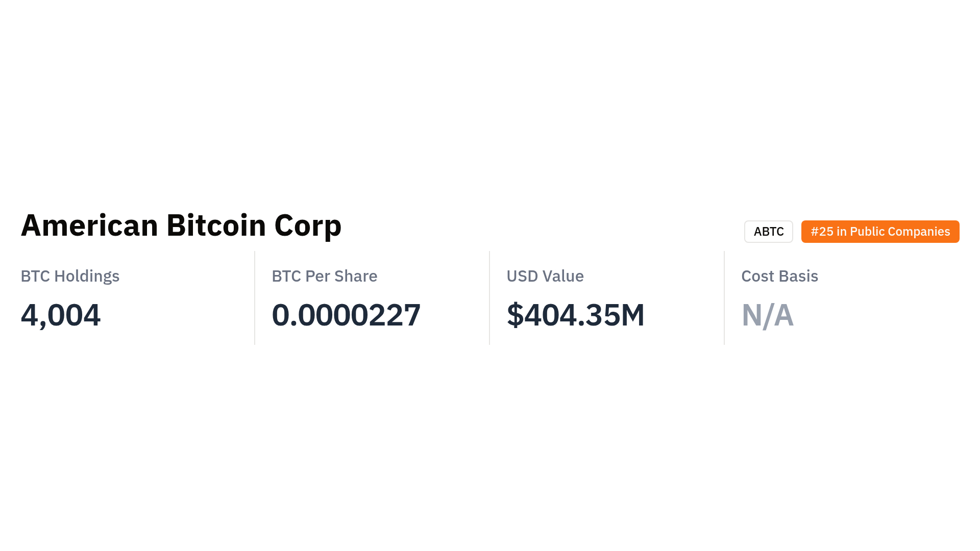Click the ABTC ticker badge

pyautogui.click(x=768, y=232)
